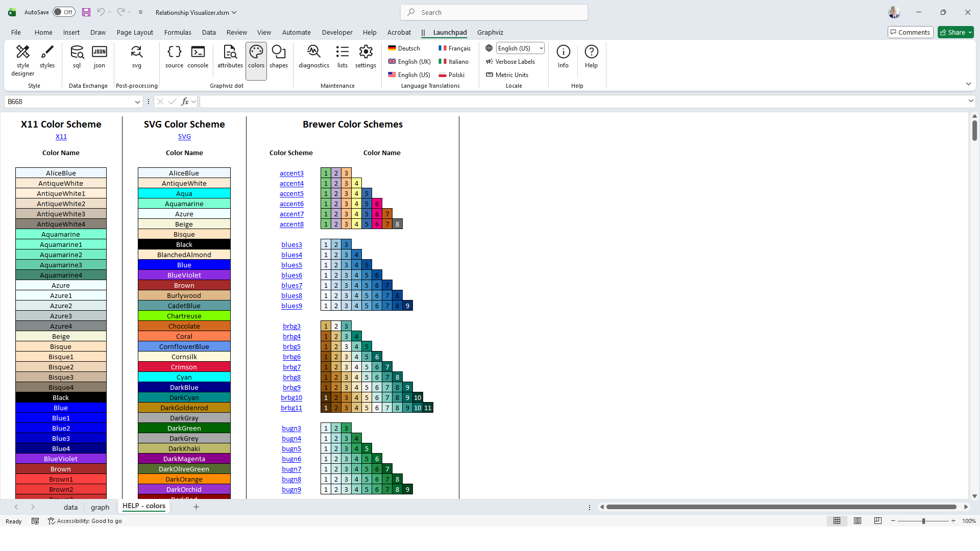Open the accent3 color scheme link
980x551 pixels.
[291, 173]
